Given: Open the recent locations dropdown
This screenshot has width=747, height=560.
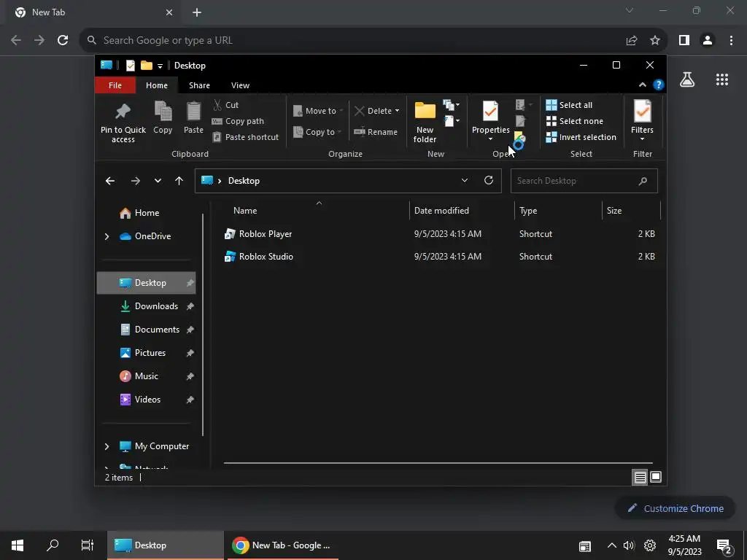Looking at the screenshot, I should (x=158, y=181).
